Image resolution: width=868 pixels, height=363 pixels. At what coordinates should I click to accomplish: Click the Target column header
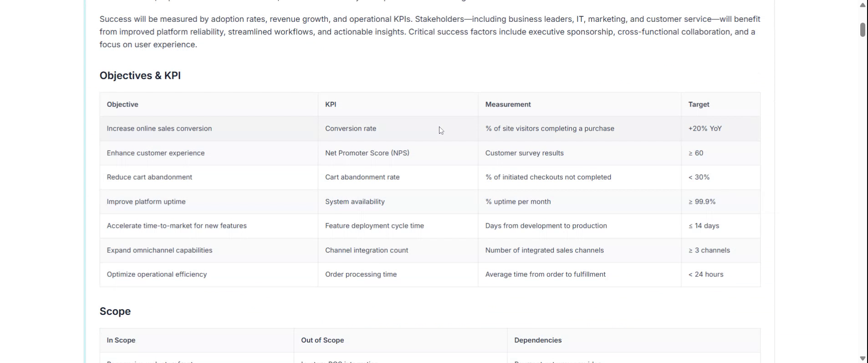click(699, 104)
